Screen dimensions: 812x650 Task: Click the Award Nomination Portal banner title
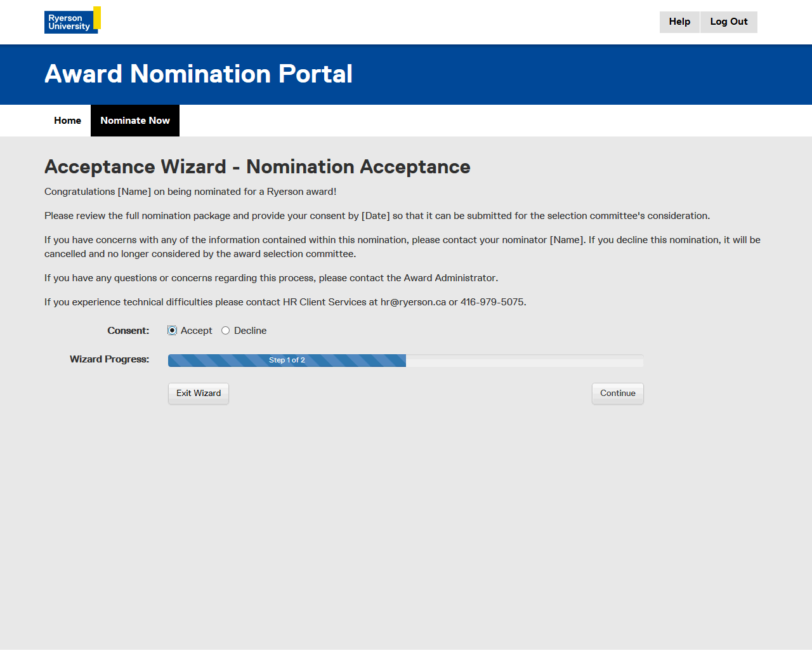pyautogui.click(x=198, y=74)
